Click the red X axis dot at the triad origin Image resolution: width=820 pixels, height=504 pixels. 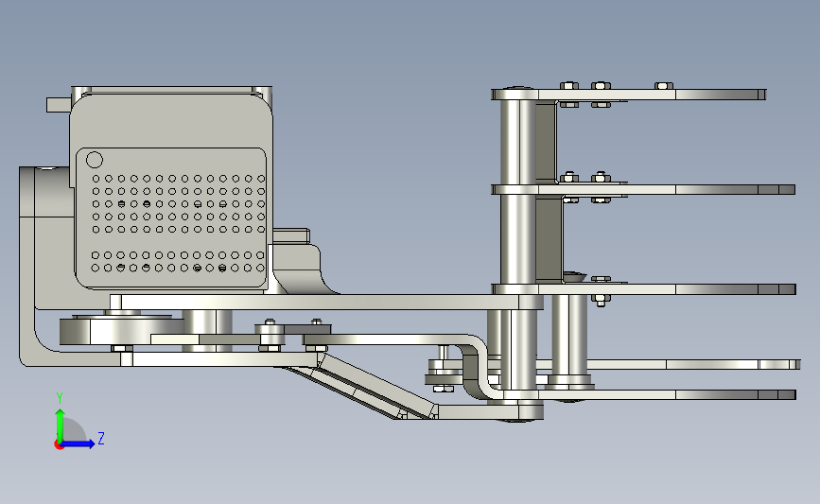(x=59, y=445)
